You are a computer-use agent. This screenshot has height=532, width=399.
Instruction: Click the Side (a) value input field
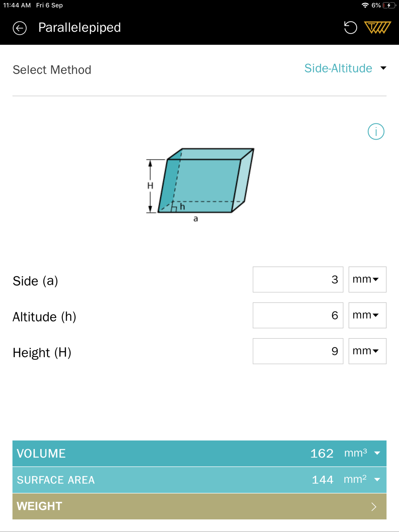click(x=298, y=279)
